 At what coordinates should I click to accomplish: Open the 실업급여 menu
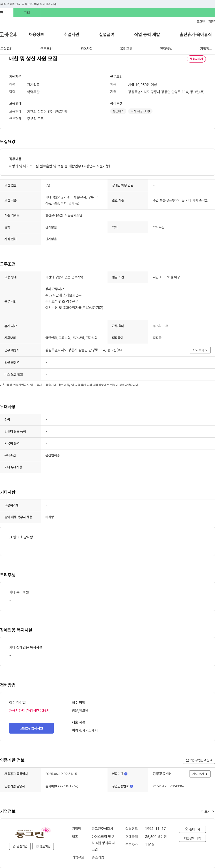[x=106, y=34]
